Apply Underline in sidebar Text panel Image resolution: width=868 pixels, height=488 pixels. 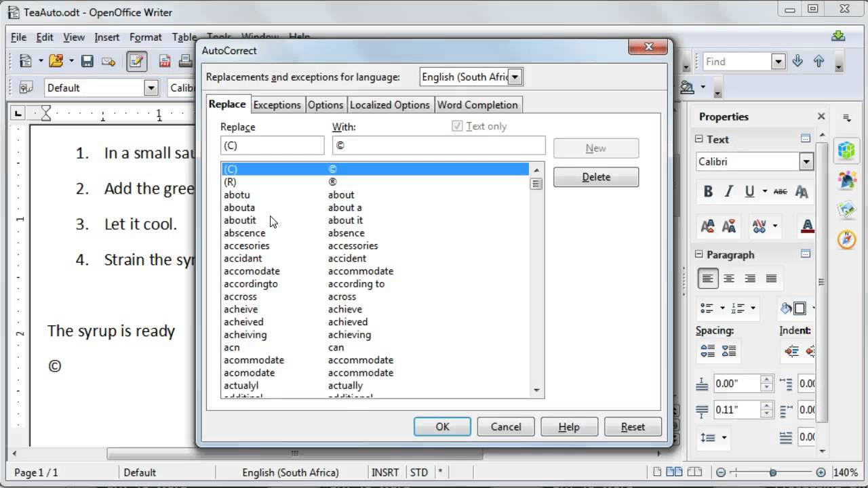(749, 192)
